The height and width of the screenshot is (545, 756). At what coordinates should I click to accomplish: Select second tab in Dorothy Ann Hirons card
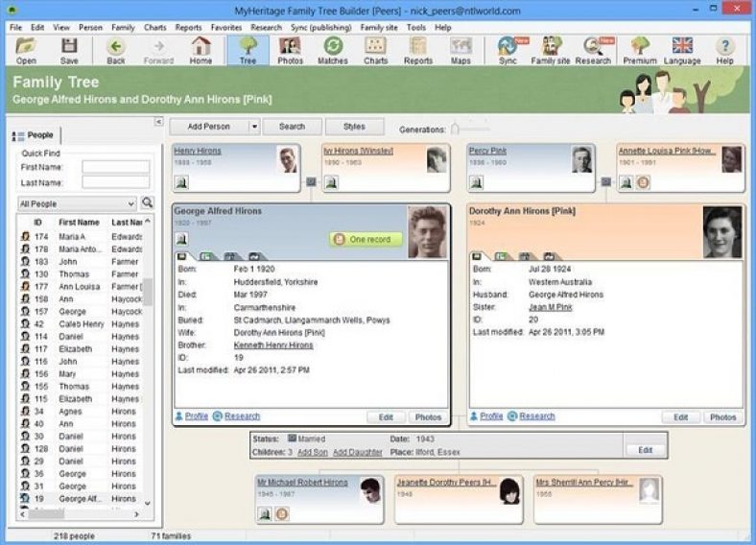tap(501, 256)
